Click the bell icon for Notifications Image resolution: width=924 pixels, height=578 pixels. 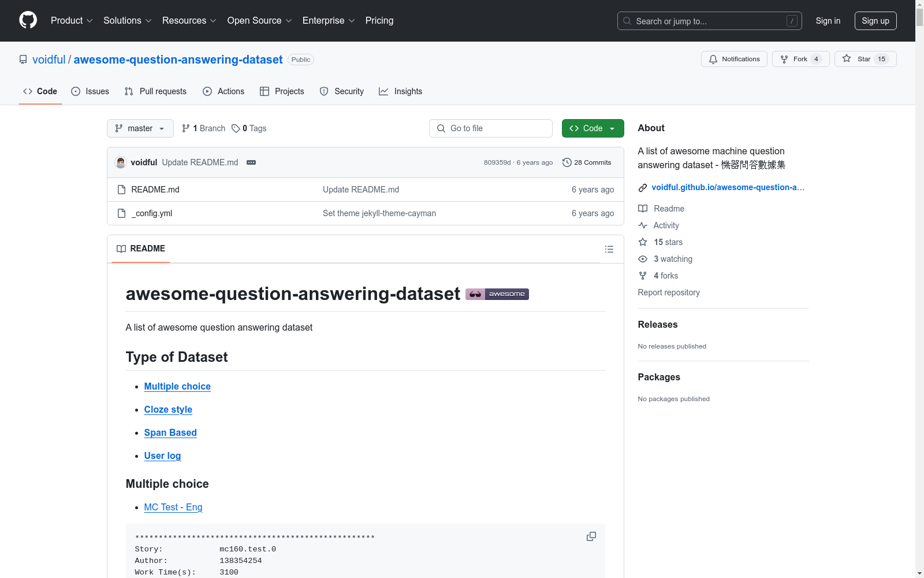[x=713, y=59]
